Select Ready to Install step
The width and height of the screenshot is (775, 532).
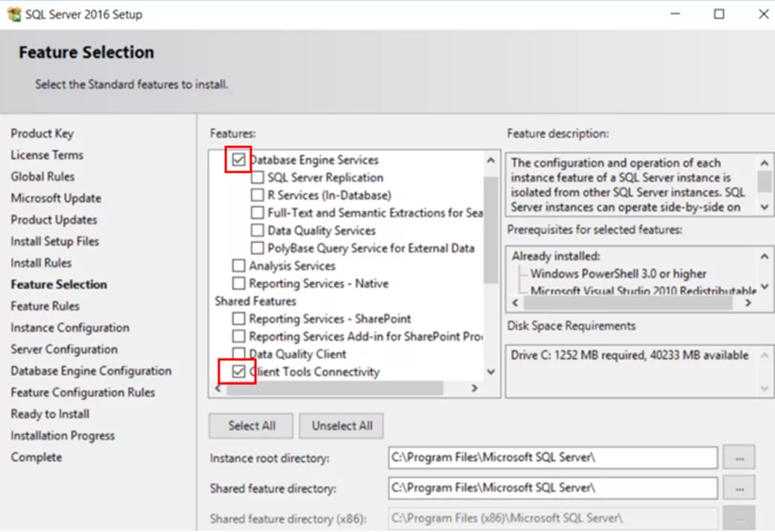(x=50, y=414)
